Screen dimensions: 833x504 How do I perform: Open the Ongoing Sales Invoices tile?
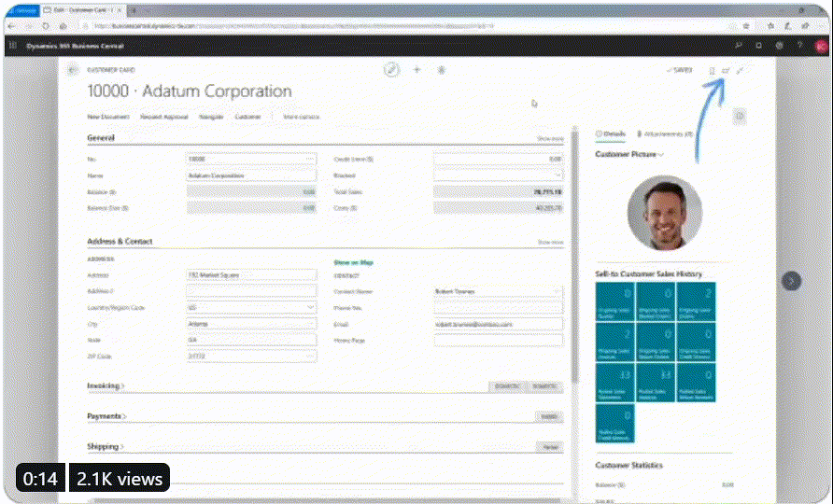pyautogui.click(x=614, y=342)
